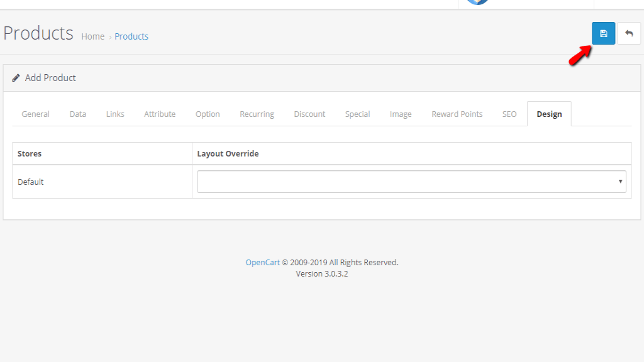The width and height of the screenshot is (644, 362).
Task: Select the Recurring tab
Action: click(x=257, y=114)
